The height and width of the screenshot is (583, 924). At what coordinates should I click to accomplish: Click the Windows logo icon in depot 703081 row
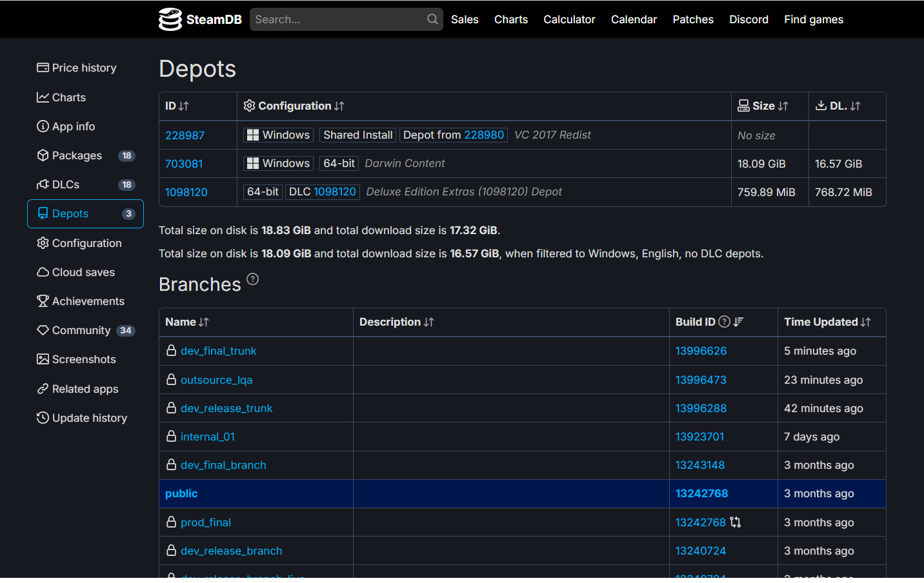253,163
